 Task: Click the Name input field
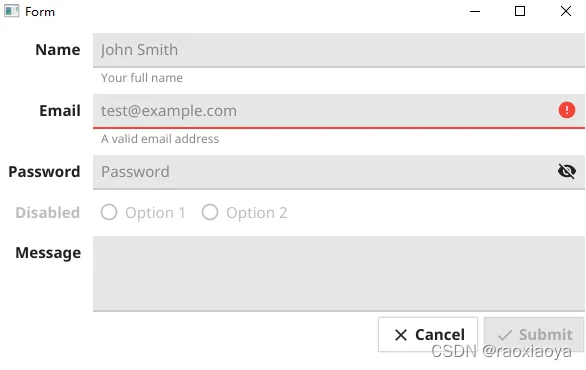(339, 50)
